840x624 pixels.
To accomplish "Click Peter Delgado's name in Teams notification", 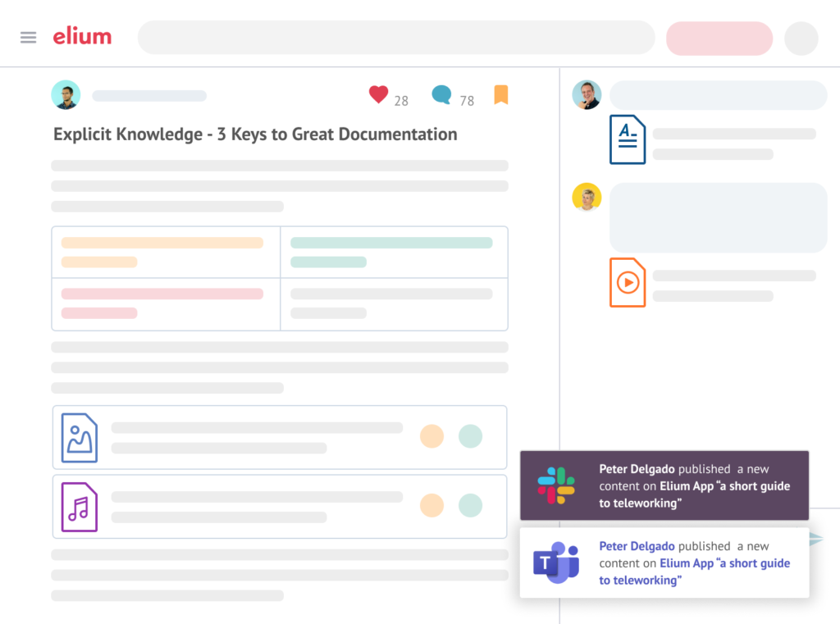I will click(637, 546).
